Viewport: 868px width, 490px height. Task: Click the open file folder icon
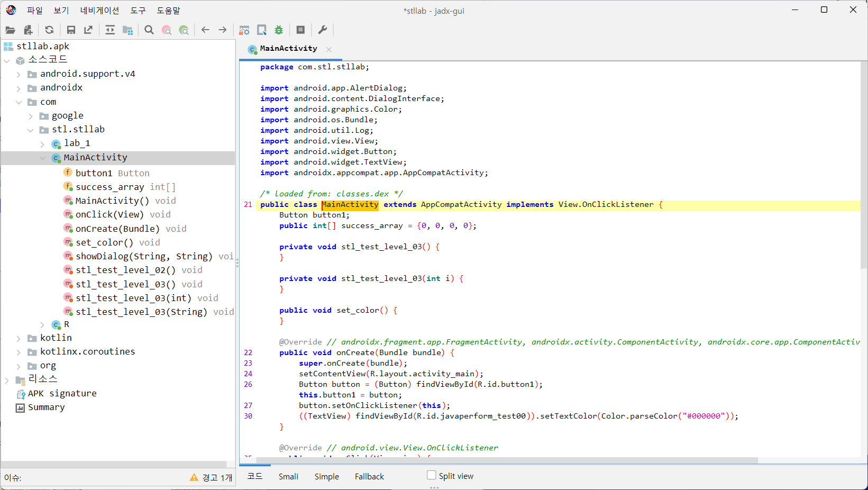10,30
